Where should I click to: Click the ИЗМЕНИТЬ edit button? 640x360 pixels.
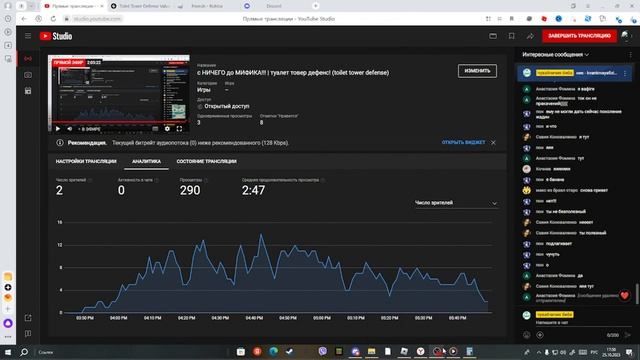click(x=477, y=71)
